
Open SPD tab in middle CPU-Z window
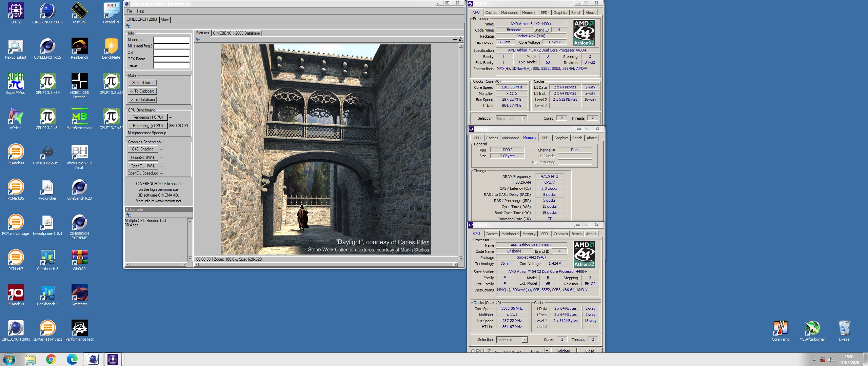[x=545, y=138]
